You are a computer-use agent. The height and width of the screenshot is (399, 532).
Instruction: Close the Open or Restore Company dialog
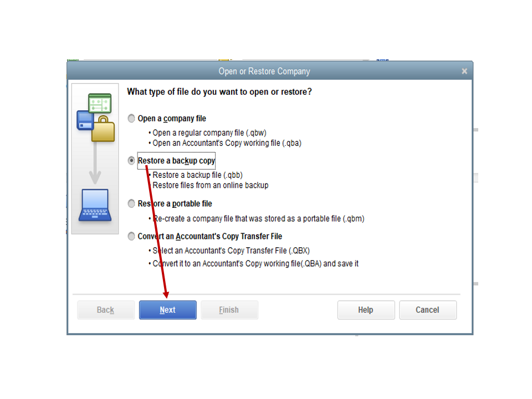point(464,71)
